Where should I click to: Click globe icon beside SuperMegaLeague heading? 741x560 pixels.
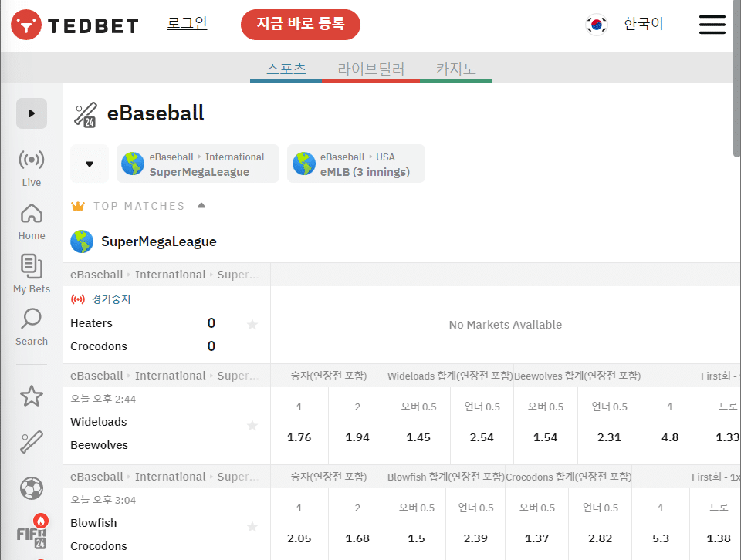click(x=82, y=241)
